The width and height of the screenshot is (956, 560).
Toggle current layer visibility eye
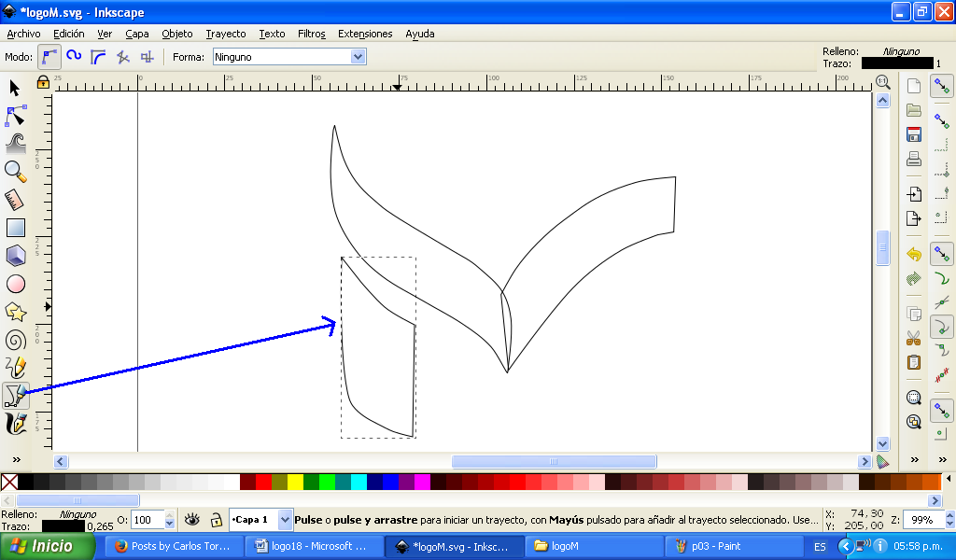(x=192, y=520)
